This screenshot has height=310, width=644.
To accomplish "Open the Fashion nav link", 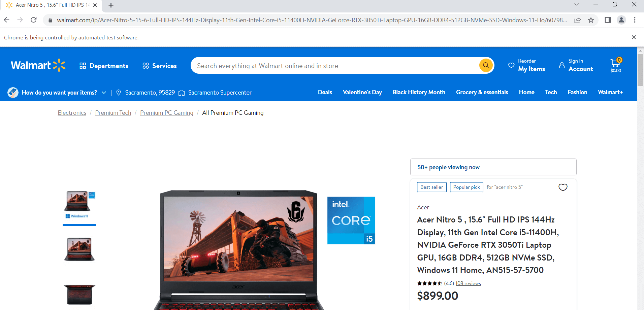I will point(577,92).
